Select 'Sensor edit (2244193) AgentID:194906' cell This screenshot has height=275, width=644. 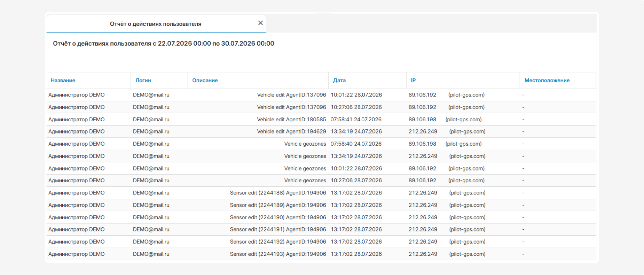[278, 254]
